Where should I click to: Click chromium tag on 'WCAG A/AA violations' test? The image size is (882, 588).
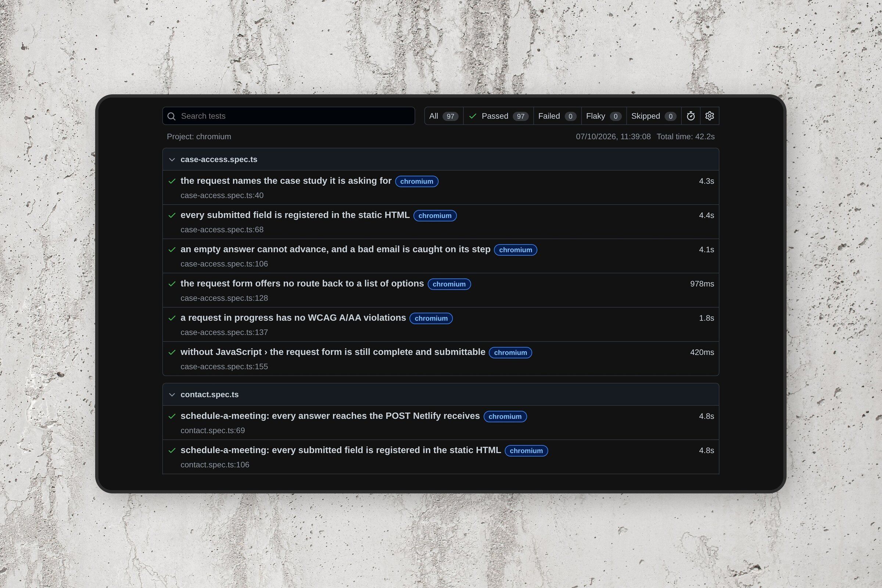click(431, 318)
